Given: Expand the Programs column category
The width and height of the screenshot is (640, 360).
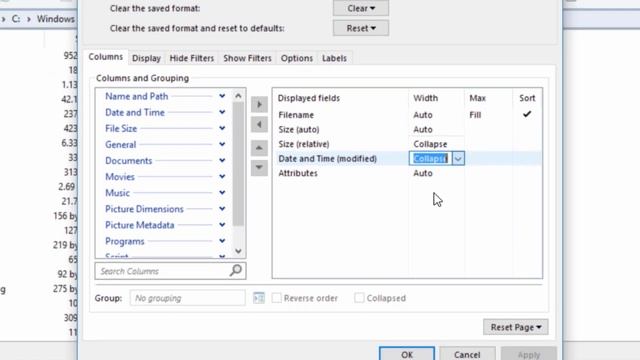Looking at the screenshot, I should click(222, 241).
